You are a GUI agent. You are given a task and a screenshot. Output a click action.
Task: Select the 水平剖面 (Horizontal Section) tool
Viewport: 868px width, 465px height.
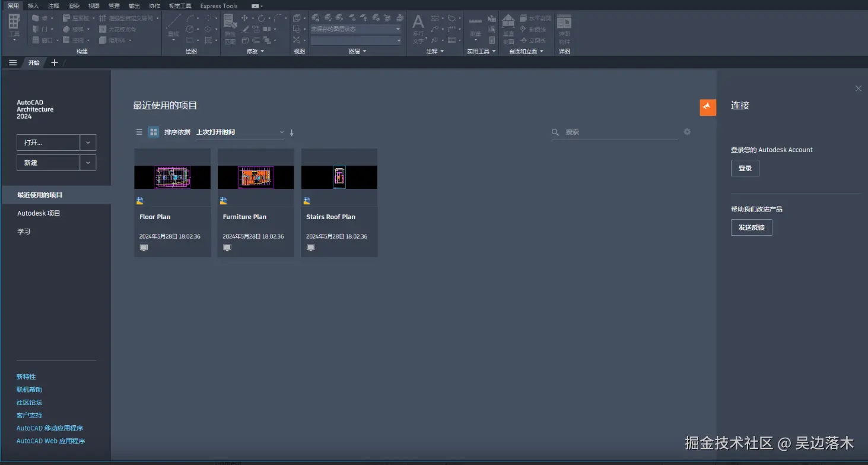pyautogui.click(x=535, y=18)
